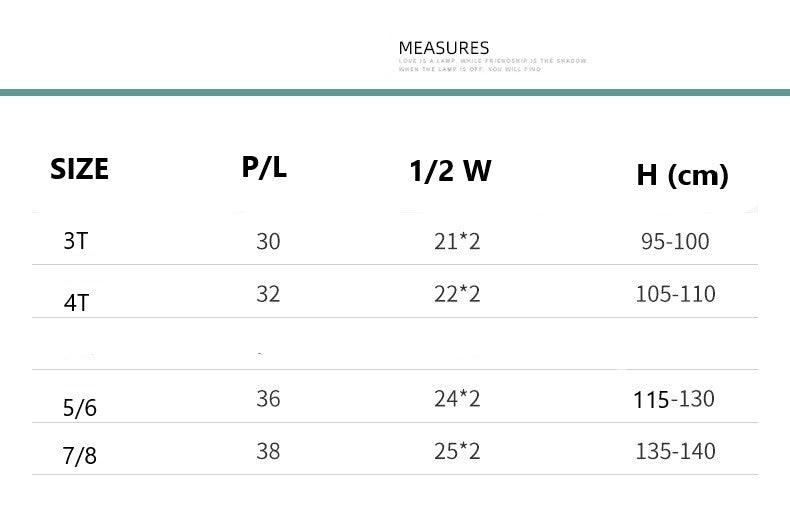Click P/L value 38 for 7/8
Viewport: 790px width, 518px height.
[x=268, y=451]
